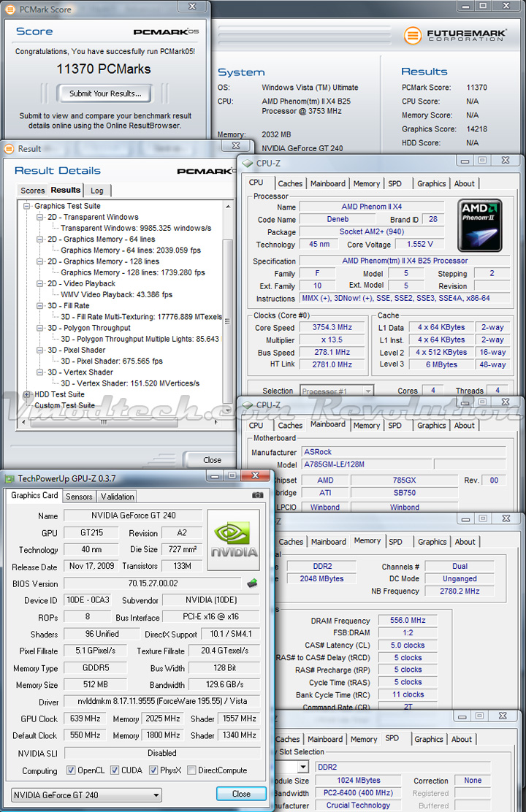Image resolution: width=526 pixels, height=812 pixels.
Task: Click the Memory tab in the CPU-Z Mainboard window
Action: (x=367, y=426)
